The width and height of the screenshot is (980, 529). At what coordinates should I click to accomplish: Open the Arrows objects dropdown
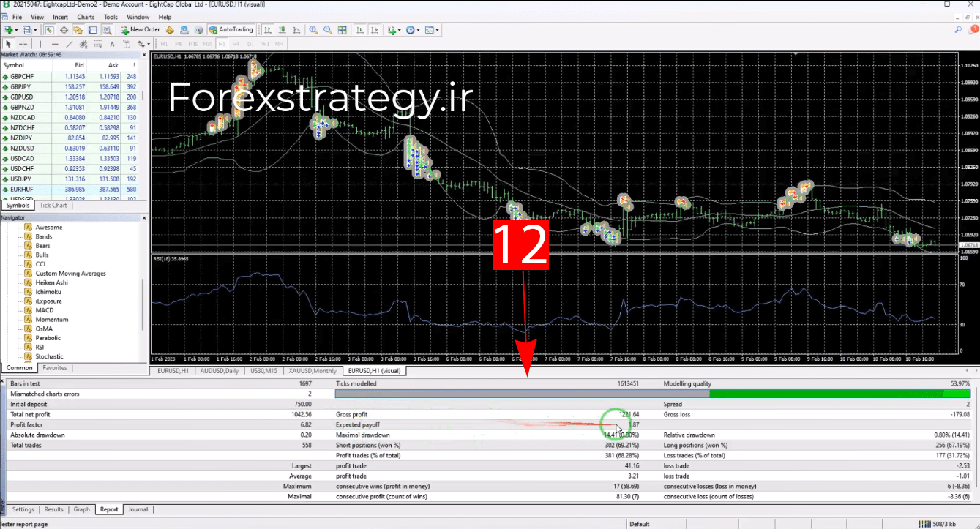coord(143,44)
